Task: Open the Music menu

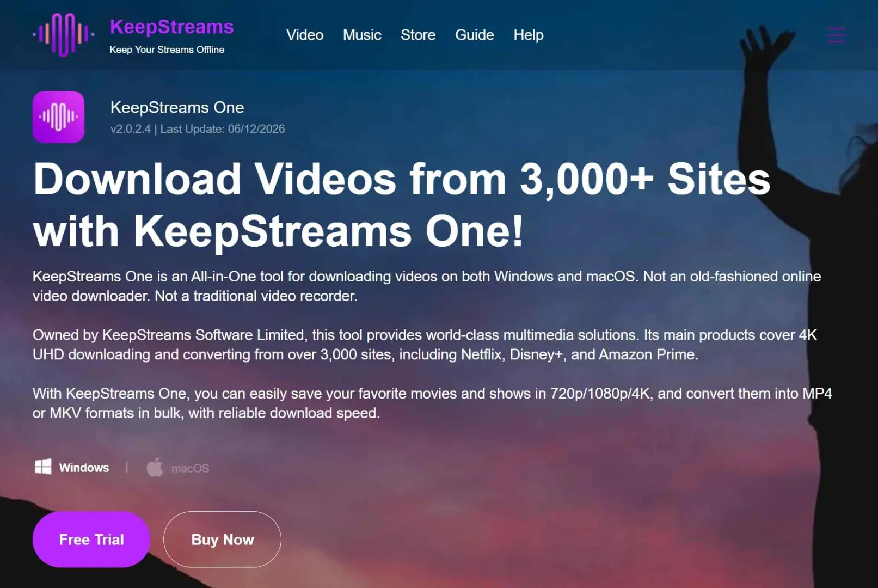Action: (x=362, y=35)
